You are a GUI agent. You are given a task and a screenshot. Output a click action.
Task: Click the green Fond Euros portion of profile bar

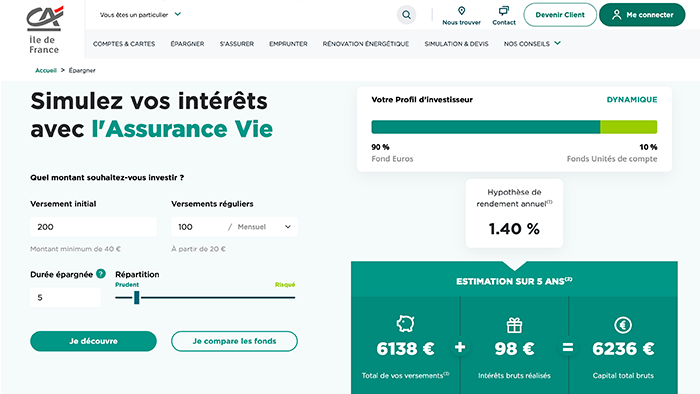pos(486,127)
